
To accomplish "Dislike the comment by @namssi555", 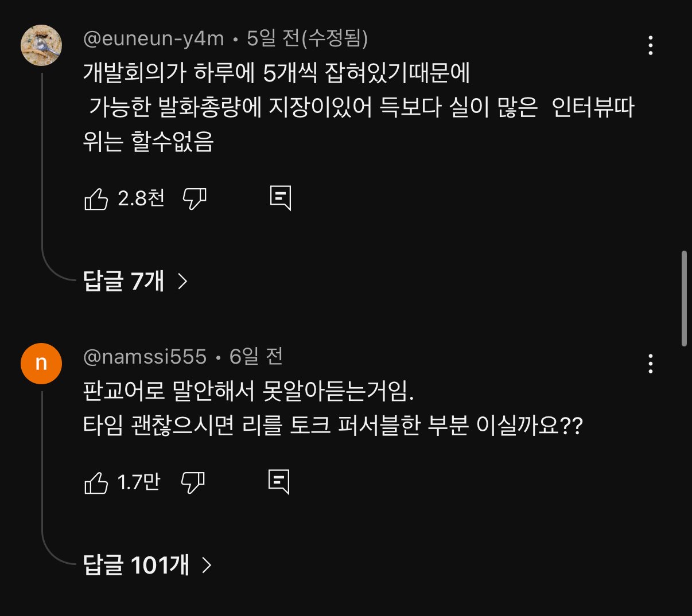I will (193, 483).
